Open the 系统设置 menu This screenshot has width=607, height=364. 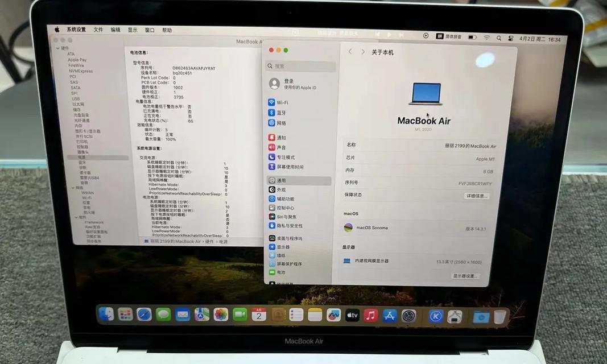coord(76,30)
